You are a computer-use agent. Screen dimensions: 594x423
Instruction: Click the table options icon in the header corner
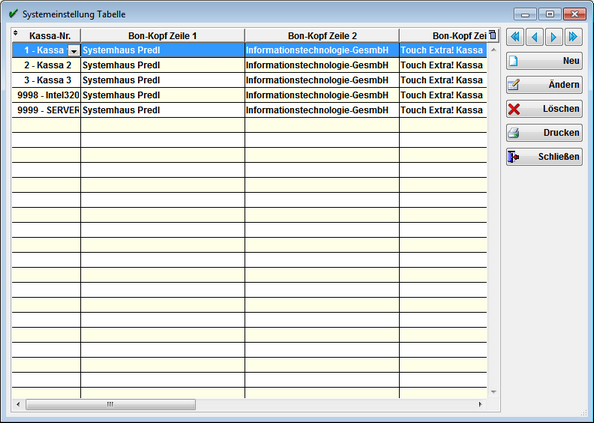(492, 34)
